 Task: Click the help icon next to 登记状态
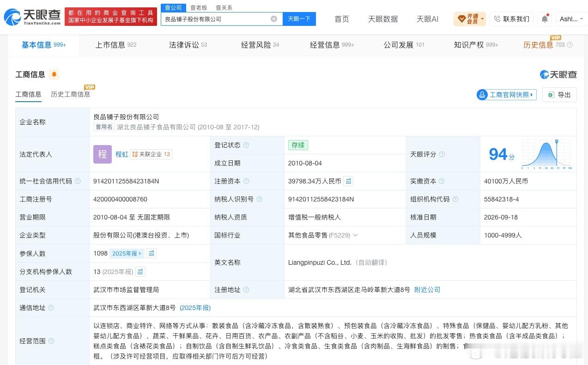point(246,145)
